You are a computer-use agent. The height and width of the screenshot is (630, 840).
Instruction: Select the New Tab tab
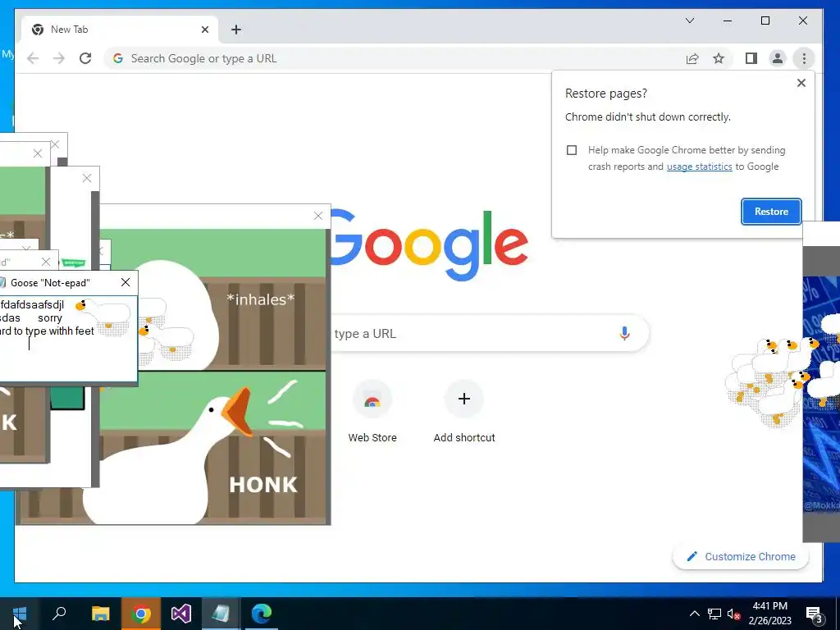pyautogui.click(x=120, y=30)
